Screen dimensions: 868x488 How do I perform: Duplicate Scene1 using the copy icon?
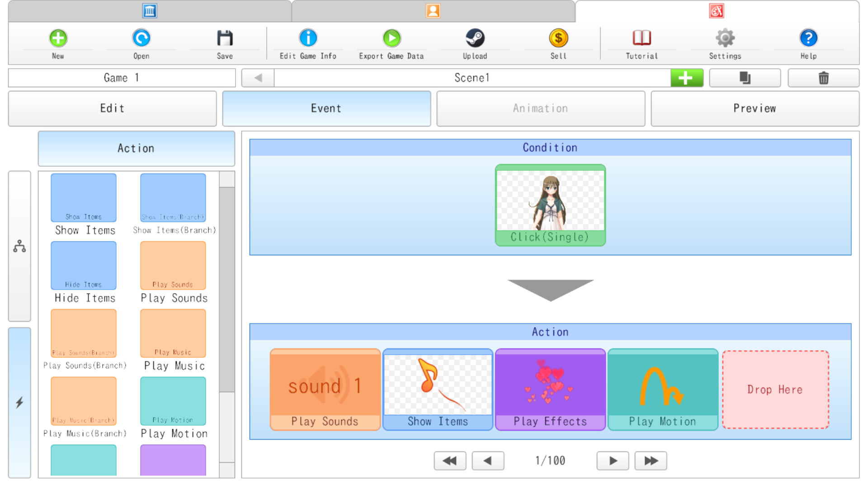tap(744, 77)
